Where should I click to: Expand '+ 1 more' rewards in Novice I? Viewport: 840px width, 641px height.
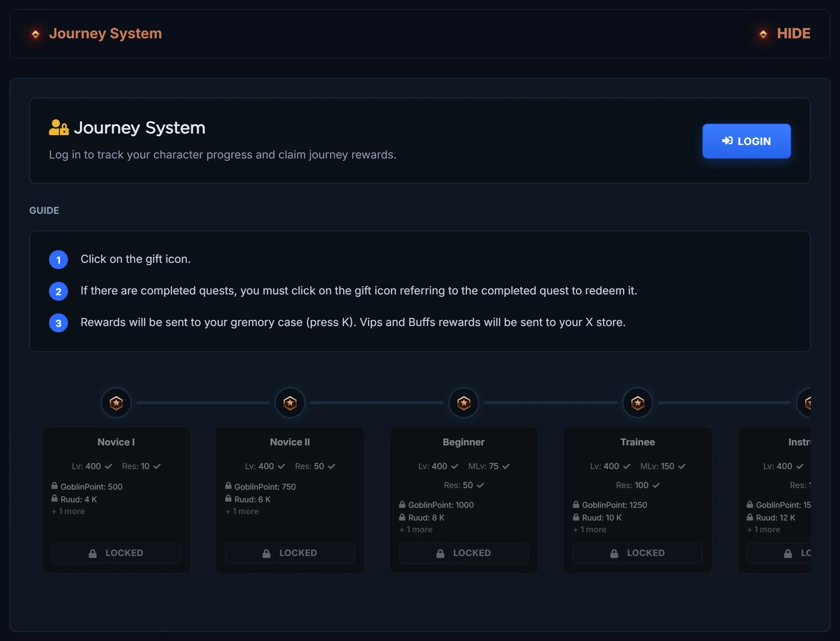pos(68,511)
